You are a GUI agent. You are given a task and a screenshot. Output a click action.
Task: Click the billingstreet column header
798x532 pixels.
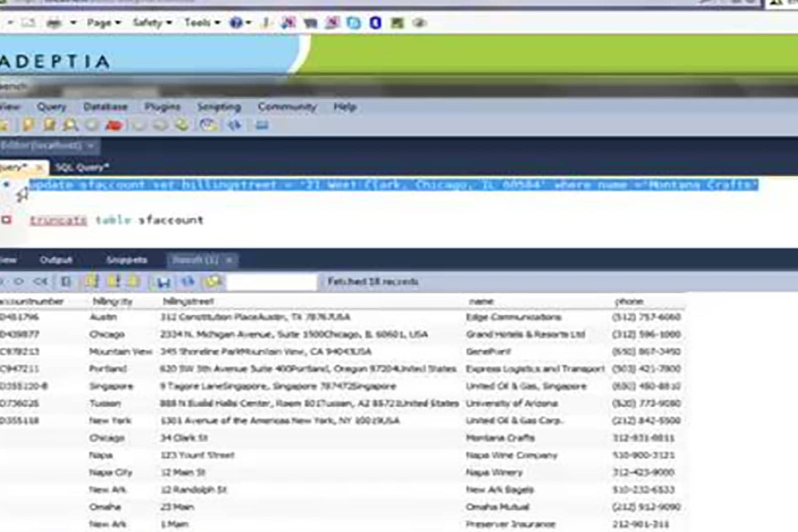188,302
